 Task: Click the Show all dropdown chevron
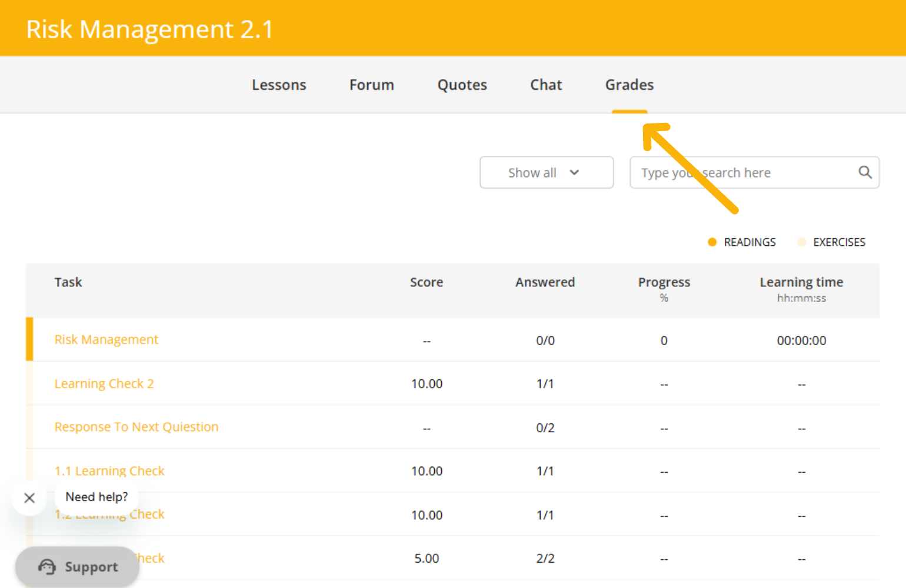click(574, 173)
